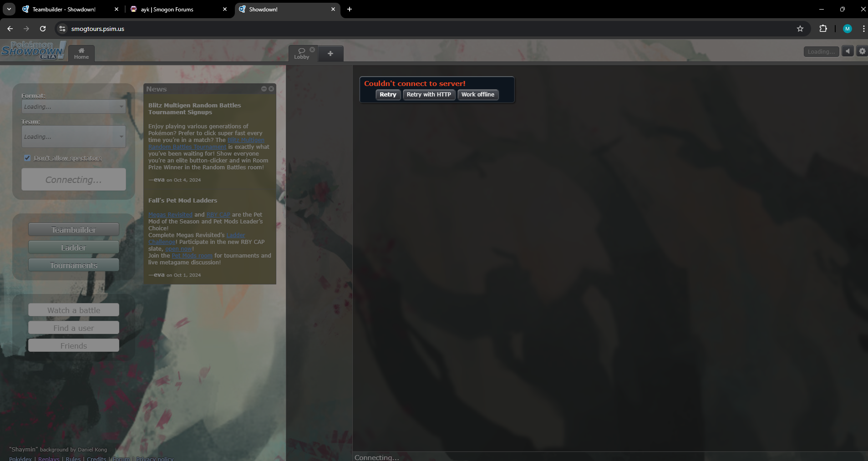
Task: Open the Home tab
Action: (x=81, y=53)
